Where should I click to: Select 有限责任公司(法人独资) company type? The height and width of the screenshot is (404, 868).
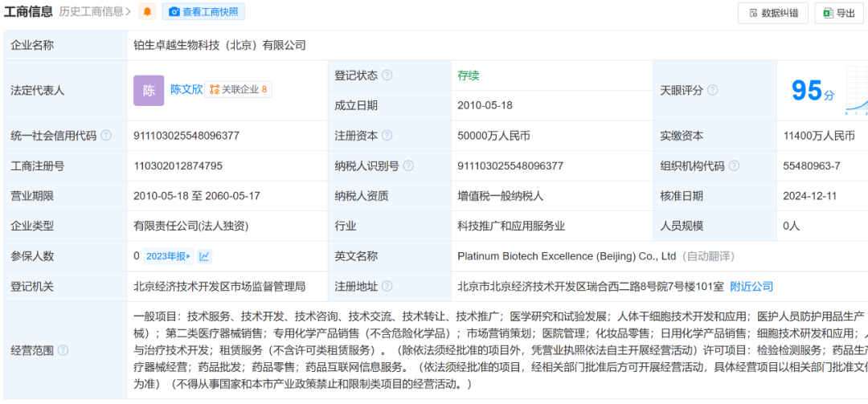191,226
